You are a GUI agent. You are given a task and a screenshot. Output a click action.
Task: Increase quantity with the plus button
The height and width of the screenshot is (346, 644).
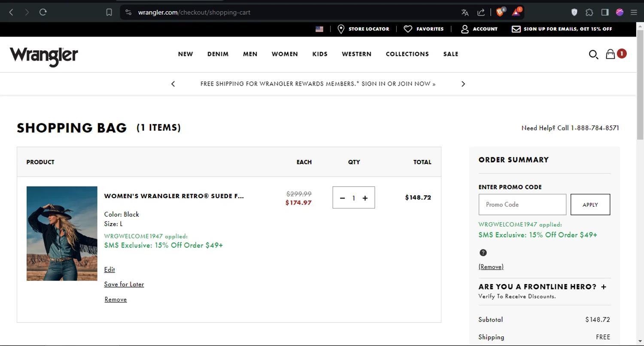365,198
